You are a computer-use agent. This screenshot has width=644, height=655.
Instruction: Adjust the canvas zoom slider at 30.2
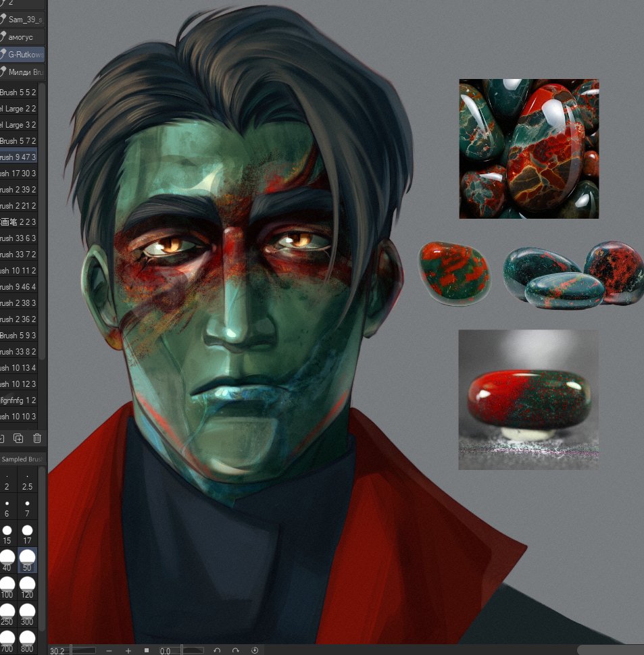pyautogui.click(x=72, y=650)
